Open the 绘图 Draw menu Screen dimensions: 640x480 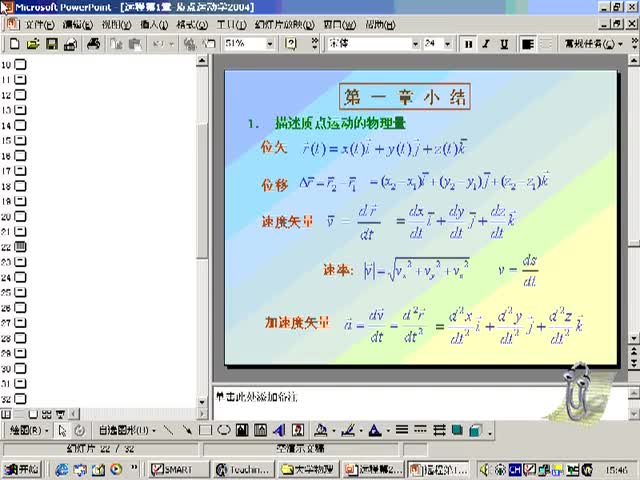(x=29, y=430)
